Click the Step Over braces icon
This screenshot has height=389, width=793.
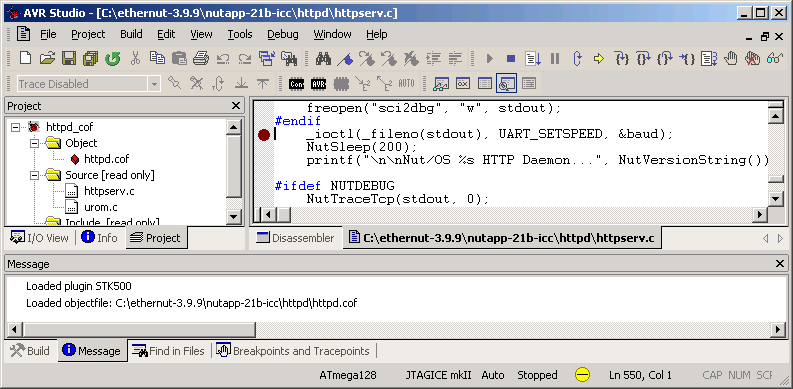[x=643, y=59]
